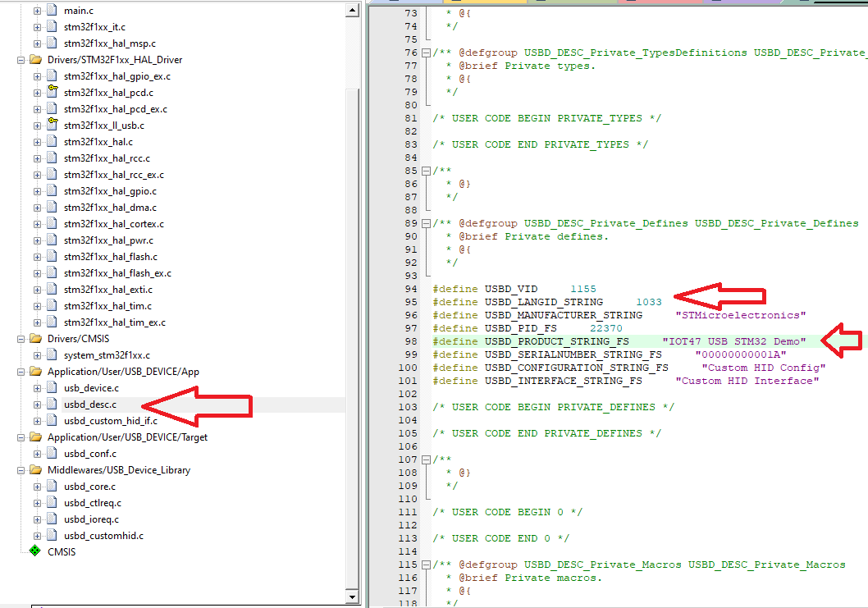Fold the comment block at line 89

(x=426, y=223)
